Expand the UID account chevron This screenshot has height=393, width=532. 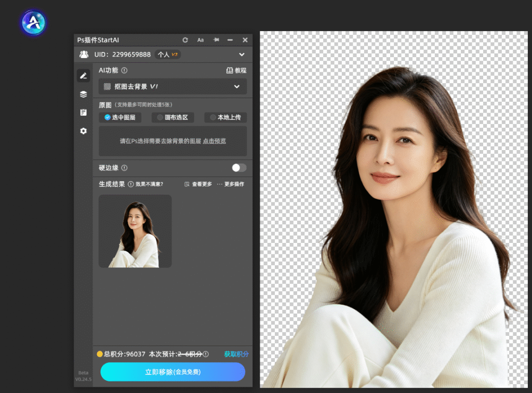pos(242,55)
